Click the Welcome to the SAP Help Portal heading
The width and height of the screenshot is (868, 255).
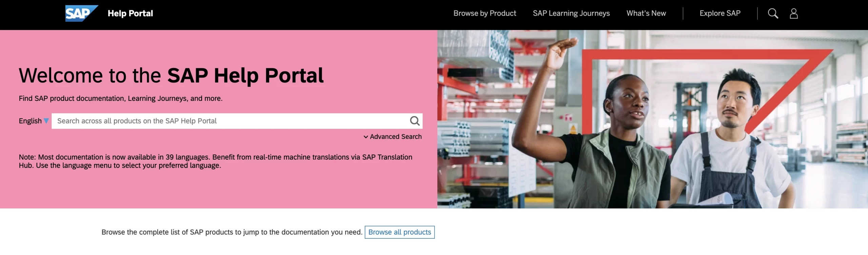click(x=171, y=75)
